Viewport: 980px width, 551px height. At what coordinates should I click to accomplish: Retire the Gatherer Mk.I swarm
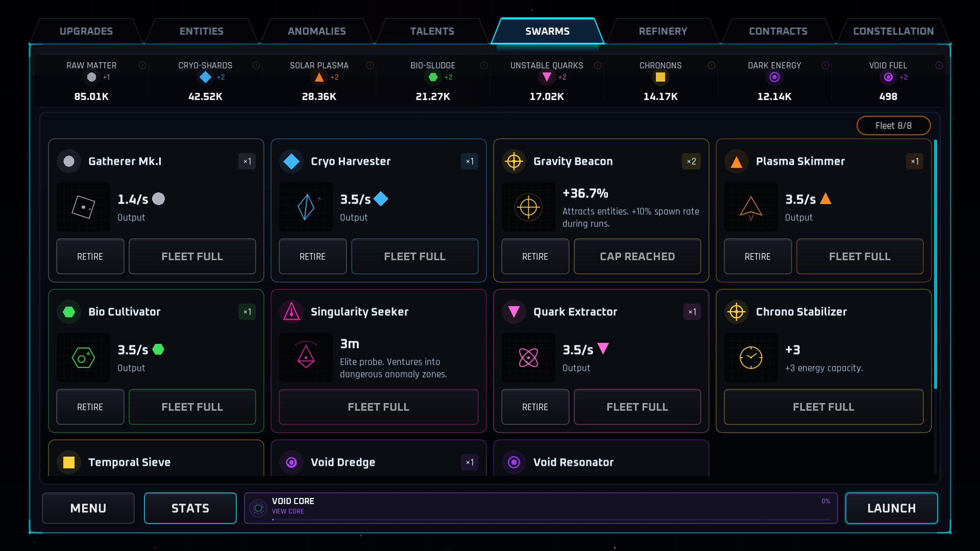pyautogui.click(x=90, y=257)
